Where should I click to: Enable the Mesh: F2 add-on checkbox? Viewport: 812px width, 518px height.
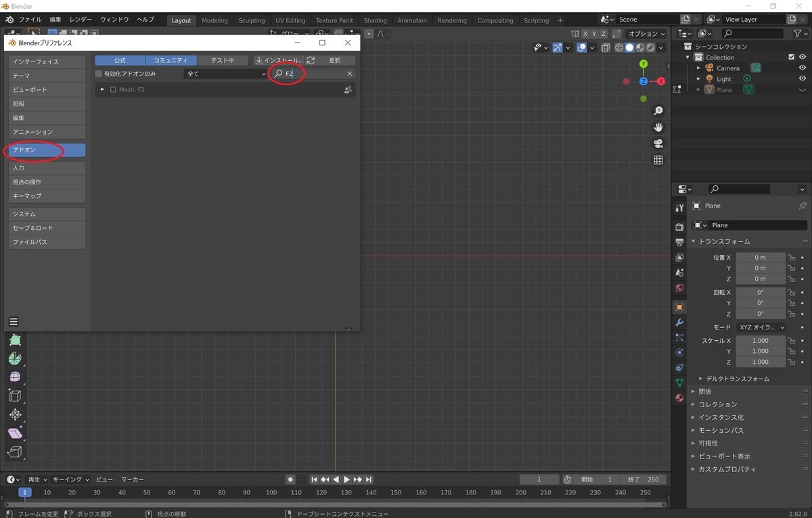tap(113, 89)
